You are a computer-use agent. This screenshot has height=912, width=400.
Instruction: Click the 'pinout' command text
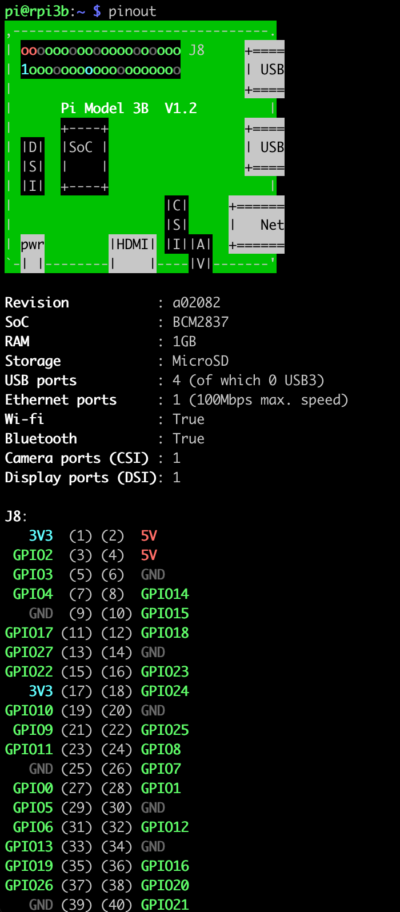[x=132, y=11]
